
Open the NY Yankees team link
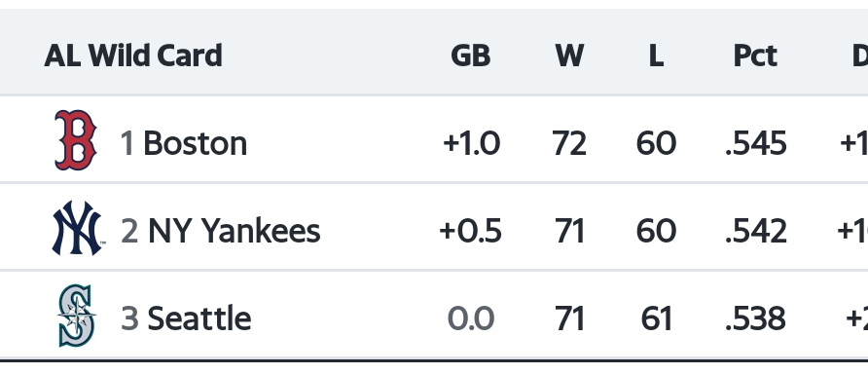coord(235,231)
